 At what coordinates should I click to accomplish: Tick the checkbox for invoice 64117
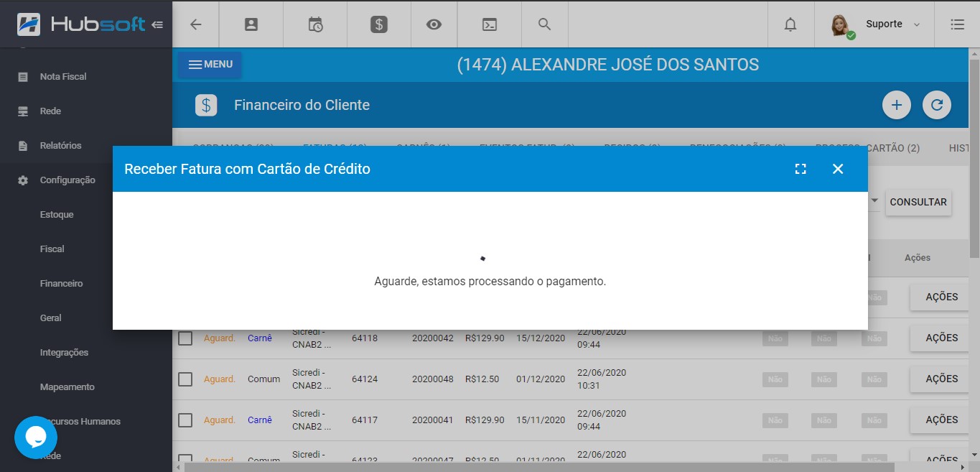pyautogui.click(x=185, y=420)
